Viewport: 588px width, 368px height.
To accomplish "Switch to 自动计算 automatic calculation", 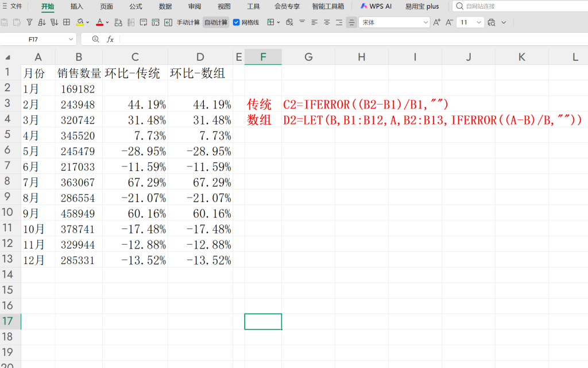I will pyautogui.click(x=216, y=22).
